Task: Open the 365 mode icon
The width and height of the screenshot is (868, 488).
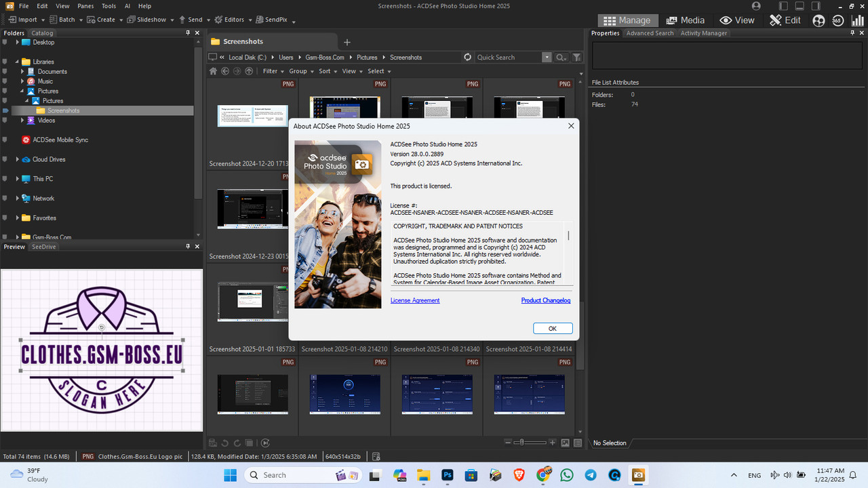Action: coord(837,20)
